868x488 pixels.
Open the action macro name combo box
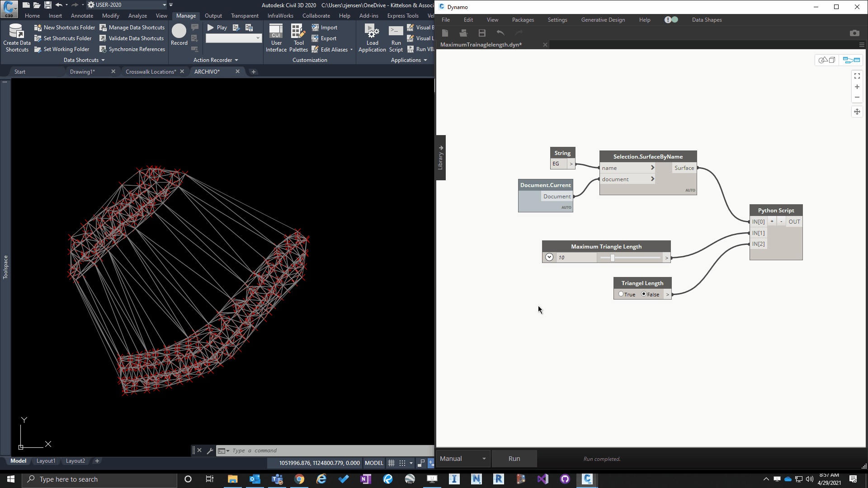[234, 38]
